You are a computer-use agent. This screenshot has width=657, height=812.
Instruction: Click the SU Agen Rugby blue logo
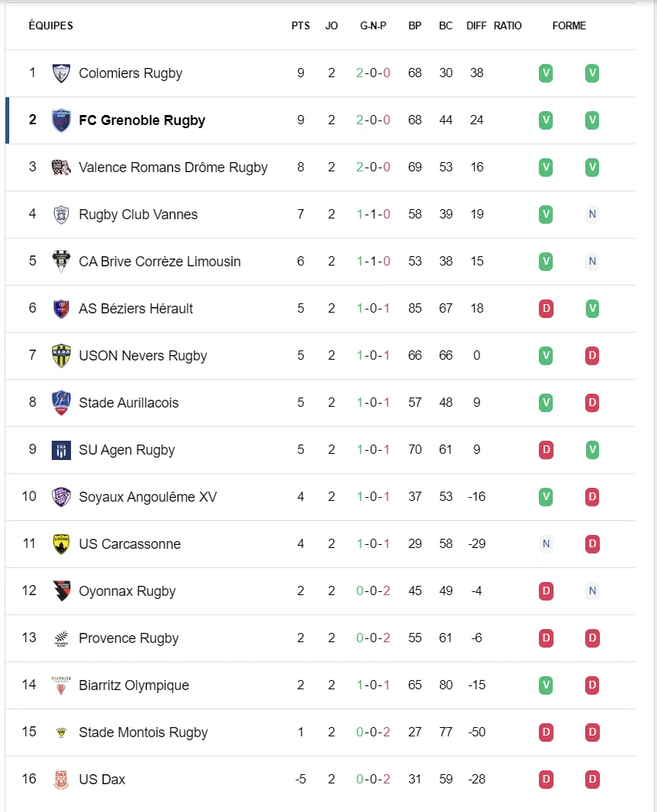61,450
